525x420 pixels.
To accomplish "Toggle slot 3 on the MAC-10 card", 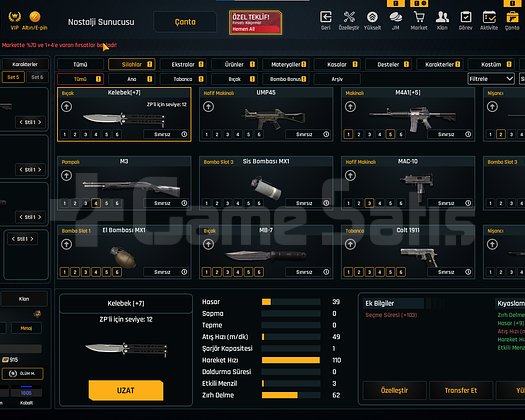I will (x=369, y=203).
